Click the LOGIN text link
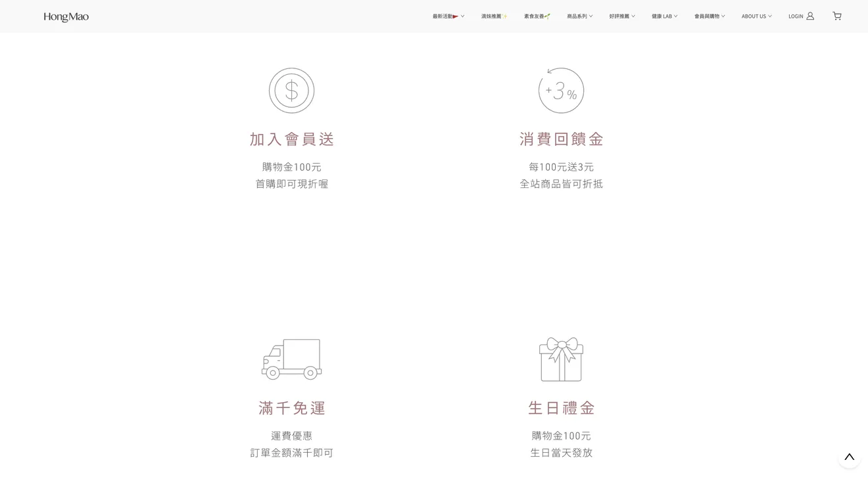The height and width of the screenshot is (481, 868). [x=796, y=16]
